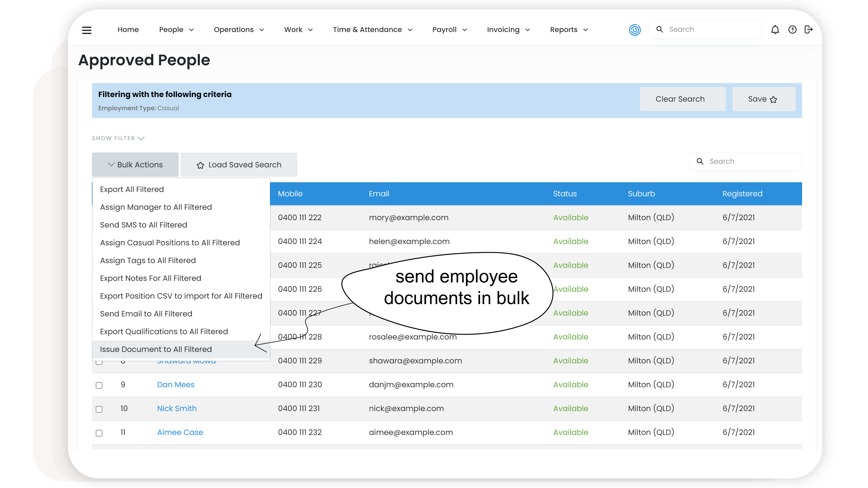The width and height of the screenshot is (868, 488).
Task: Open Dan Mees profile link
Action: [176, 384]
